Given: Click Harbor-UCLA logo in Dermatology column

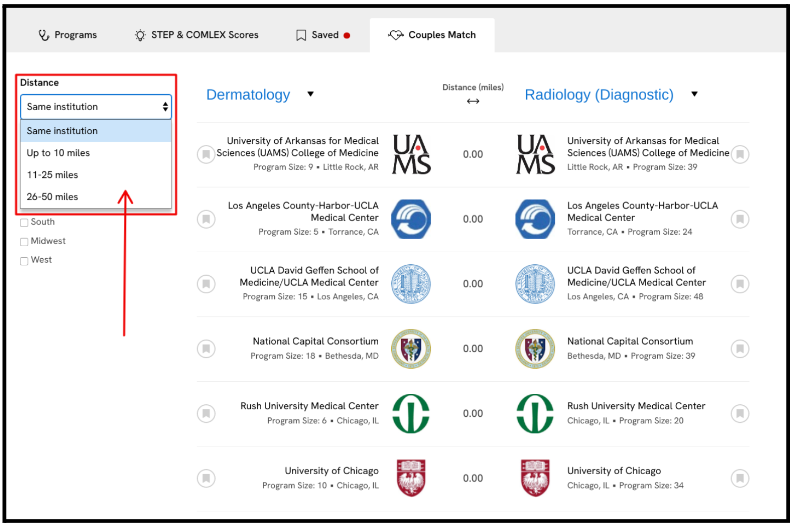Looking at the screenshot, I should pos(411,219).
